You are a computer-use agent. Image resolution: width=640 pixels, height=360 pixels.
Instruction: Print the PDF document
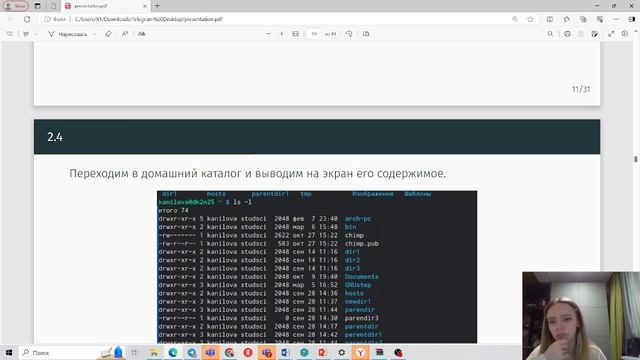[567, 34]
